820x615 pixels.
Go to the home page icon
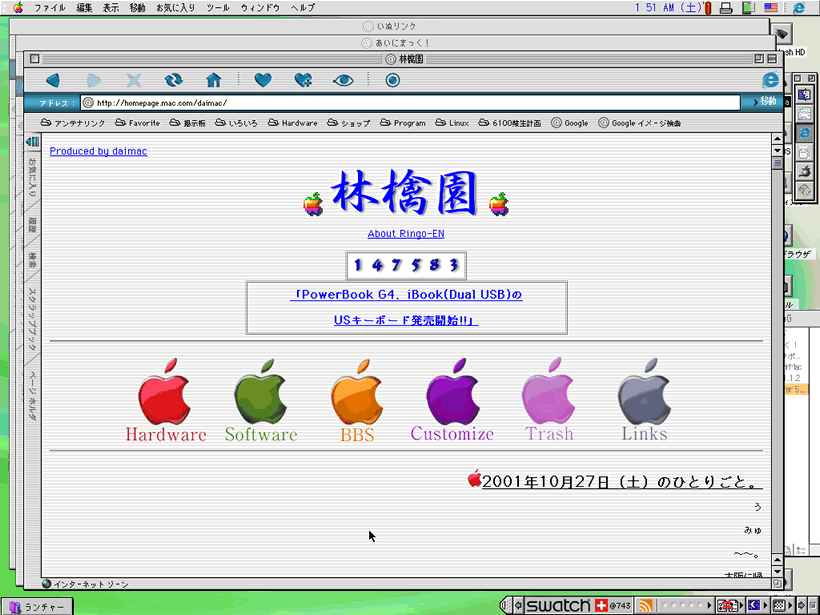[213, 80]
